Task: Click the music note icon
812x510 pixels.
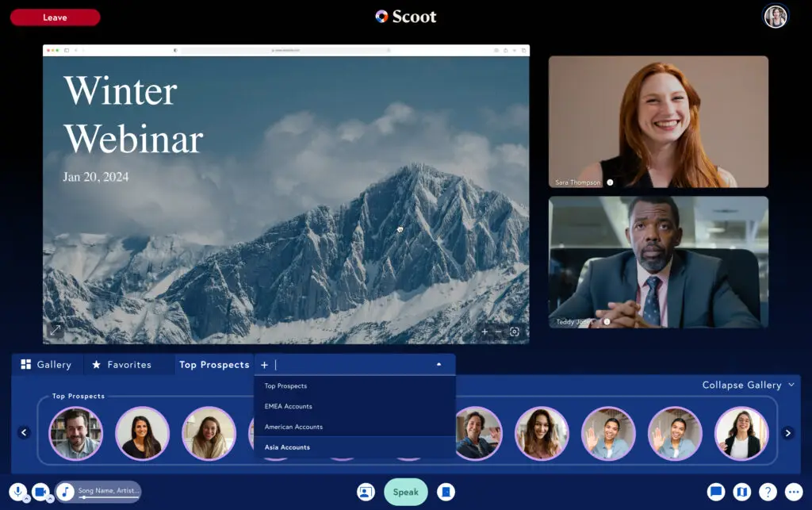Action: click(65, 492)
